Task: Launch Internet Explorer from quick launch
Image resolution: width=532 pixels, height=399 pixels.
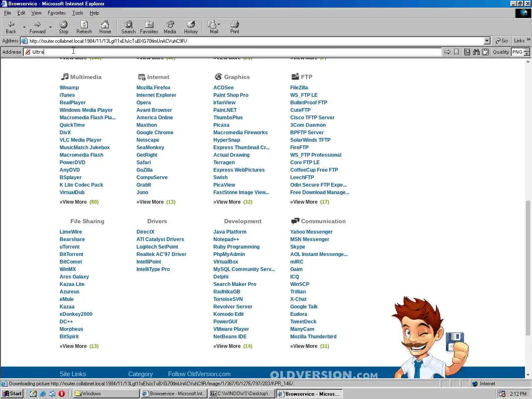Action: [x=42, y=394]
